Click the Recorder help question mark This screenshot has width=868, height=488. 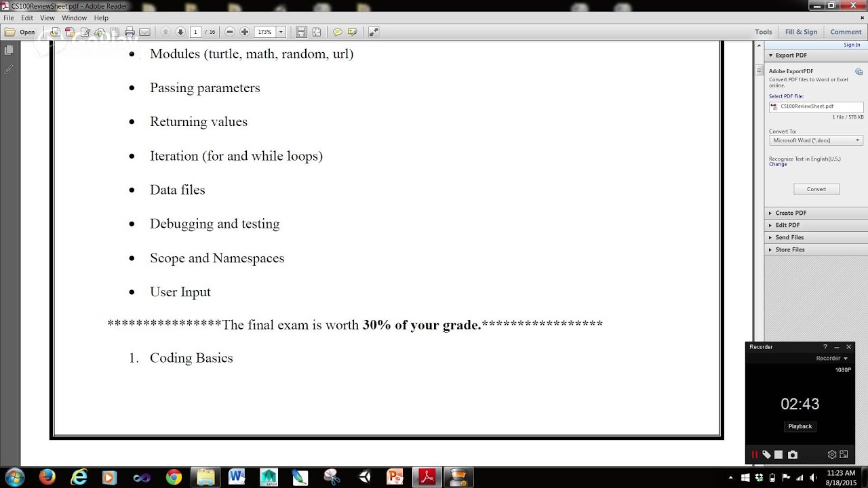825,347
